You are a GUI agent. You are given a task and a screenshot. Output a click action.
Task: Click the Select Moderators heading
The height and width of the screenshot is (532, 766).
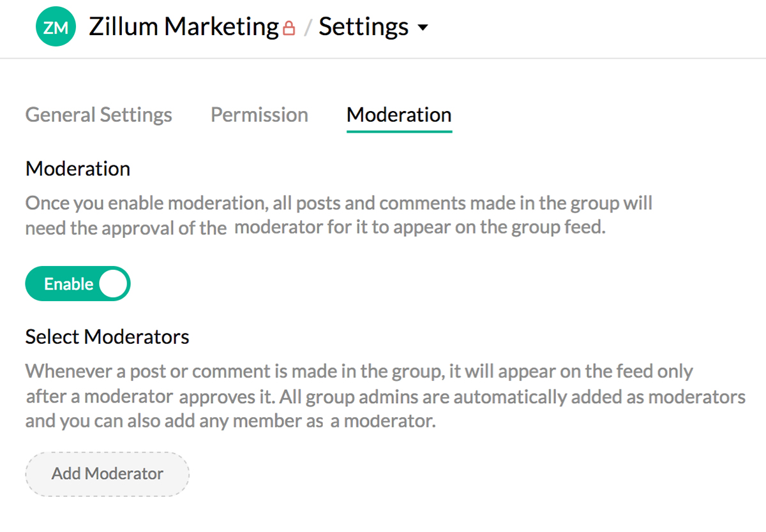[x=107, y=337]
